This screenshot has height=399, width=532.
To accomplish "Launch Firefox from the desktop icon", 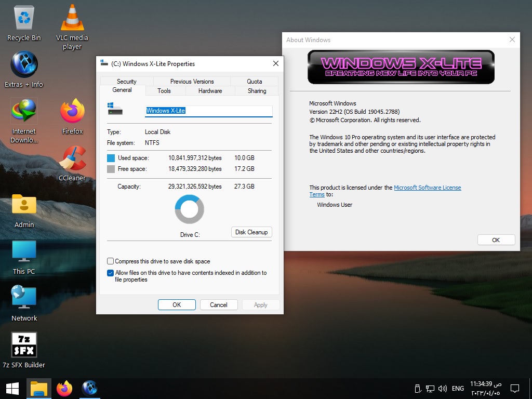I will coord(72,116).
